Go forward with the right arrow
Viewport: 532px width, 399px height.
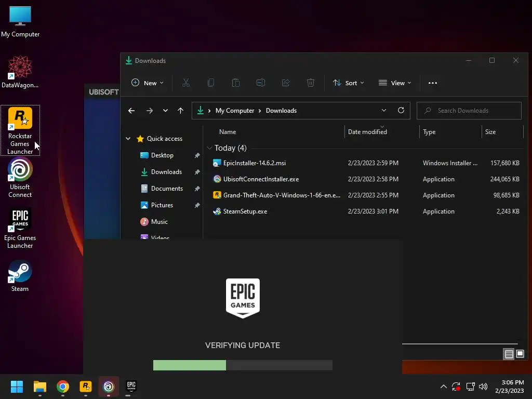[149, 111]
